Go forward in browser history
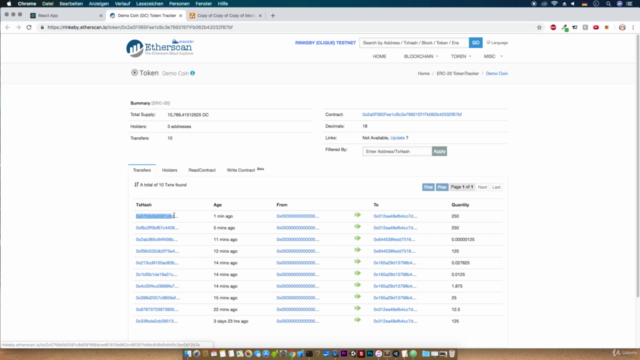The width and height of the screenshot is (640, 360). click(x=18, y=27)
